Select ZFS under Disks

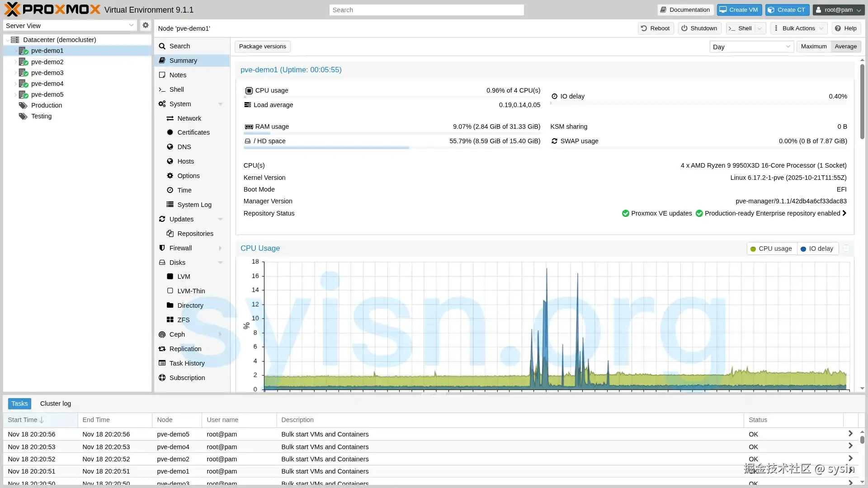point(183,319)
